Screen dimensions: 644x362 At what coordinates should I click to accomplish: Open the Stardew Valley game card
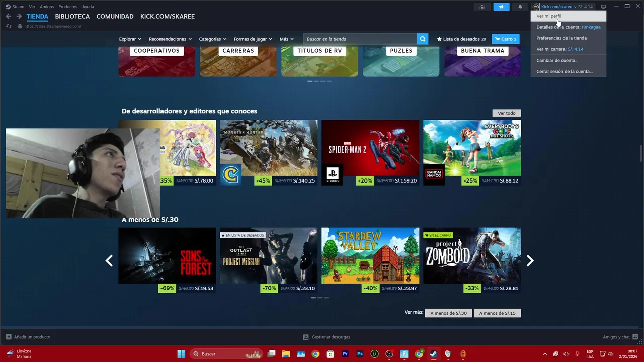[x=370, y=260]
